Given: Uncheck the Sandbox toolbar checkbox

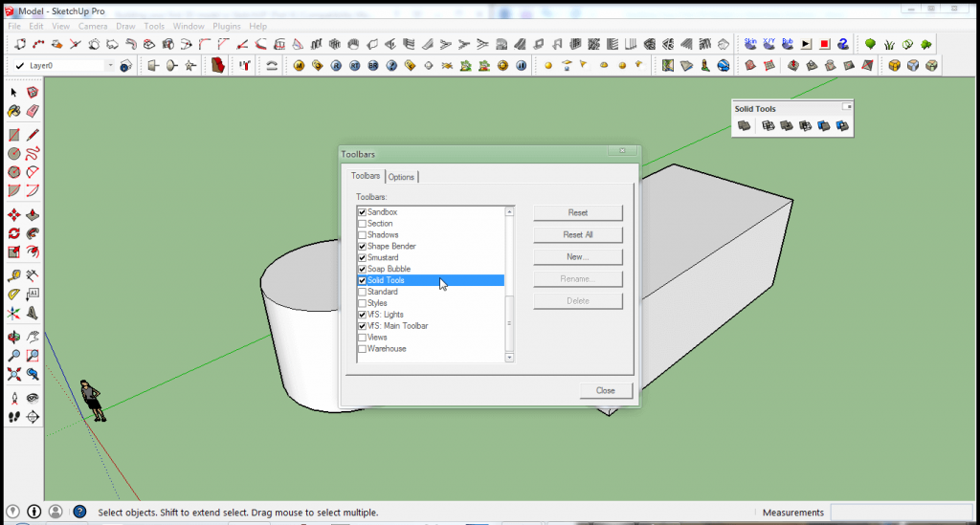Looking at the screenshot, I should [362, 212].
